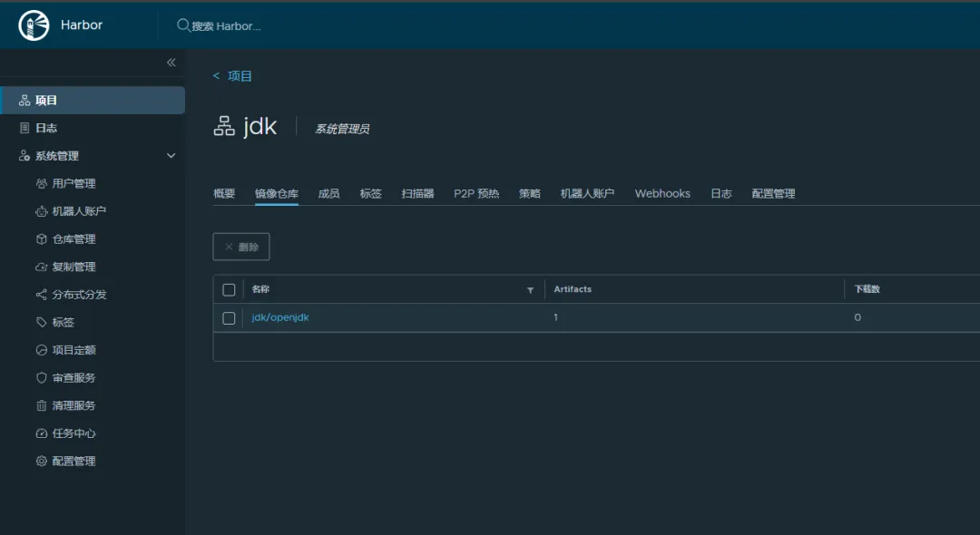Open the project 配置管理 tab
The width and height of the screenshot is (980, 535).
coord(774,193)
